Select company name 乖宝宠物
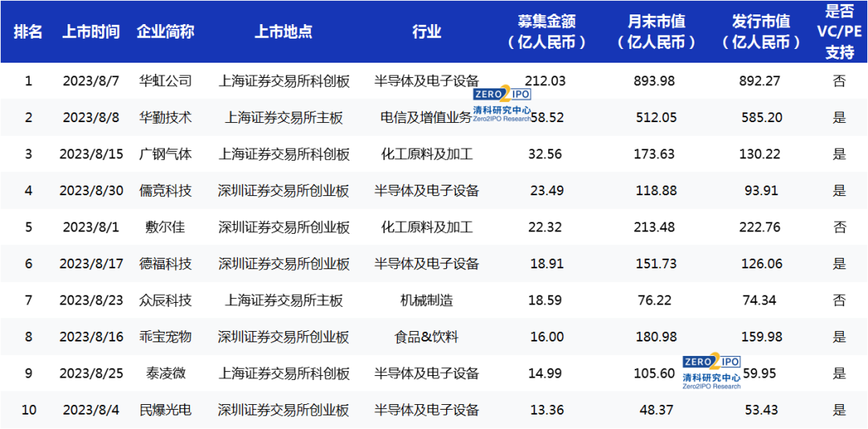The height and width of the screenshot is (429, 868). (166, 337)
